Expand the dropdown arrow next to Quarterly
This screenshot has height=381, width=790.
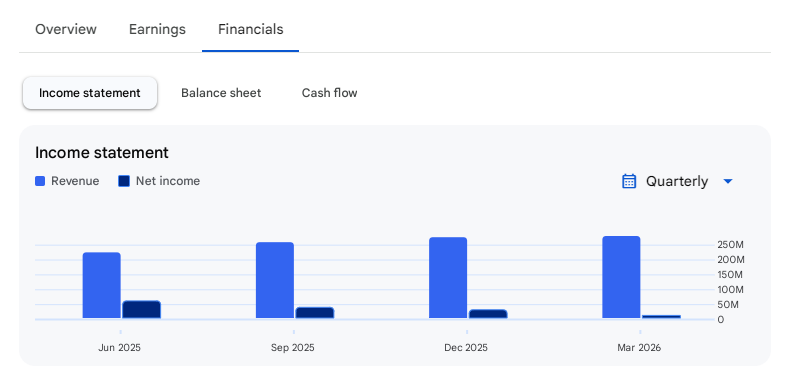[728, 181]
